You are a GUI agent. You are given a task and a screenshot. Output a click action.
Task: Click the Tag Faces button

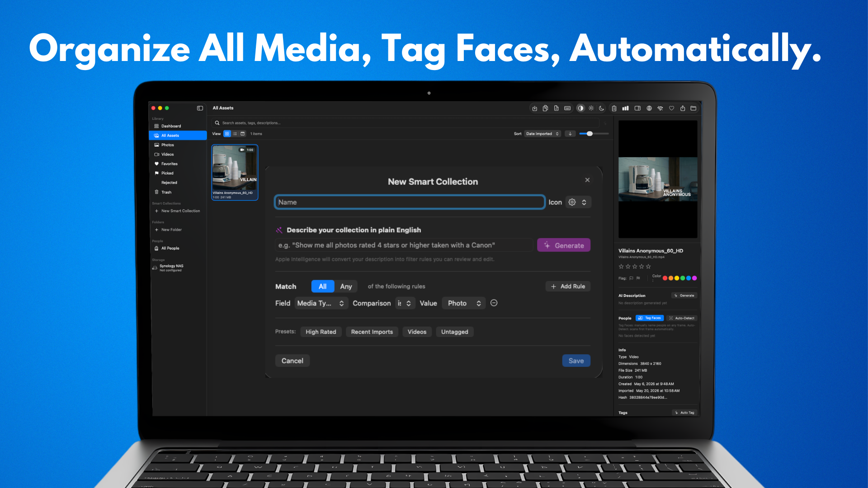click(650, 318)
